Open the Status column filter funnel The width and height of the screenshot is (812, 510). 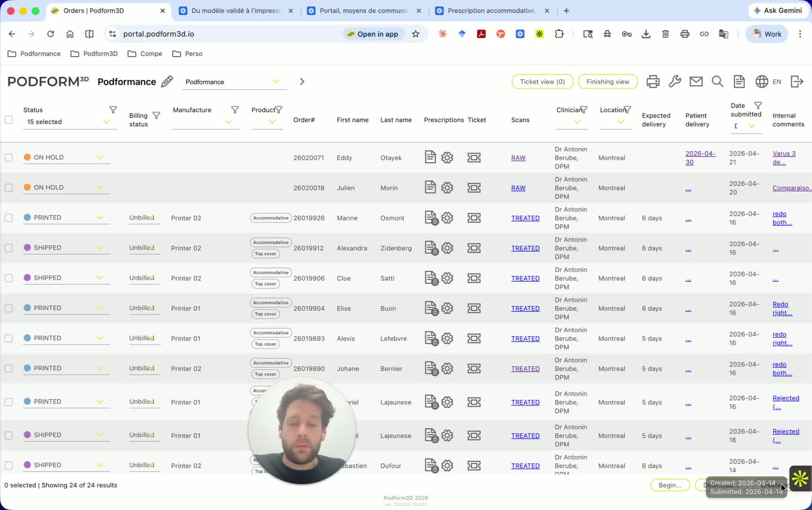click(113, 110)
